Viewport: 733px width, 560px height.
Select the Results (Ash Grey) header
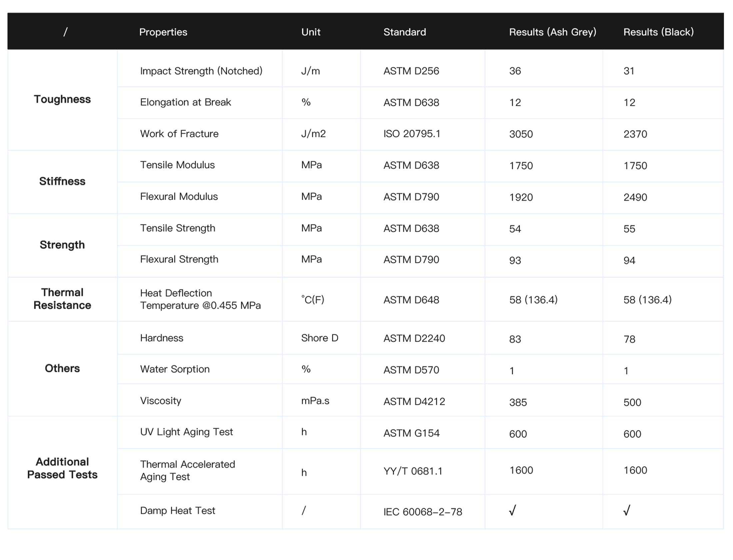point(553,32)
